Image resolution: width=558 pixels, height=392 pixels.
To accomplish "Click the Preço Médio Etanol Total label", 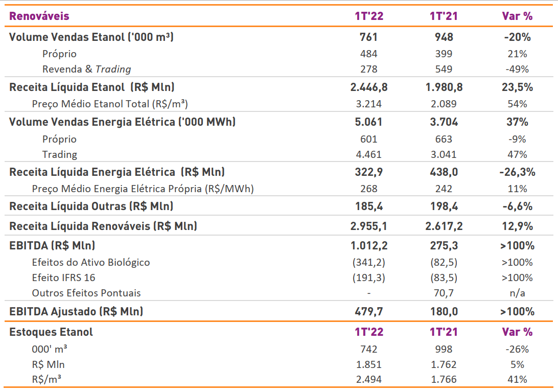I will click(109, 104).
